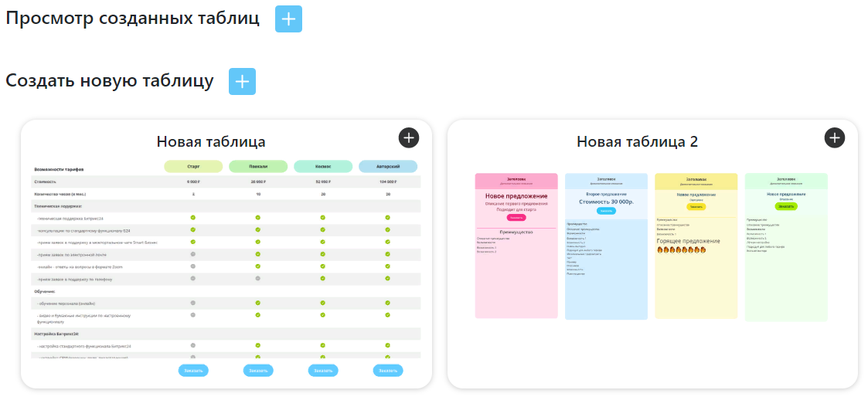Click the yellow Заказать button in yellow card
This screenshot has height=407, width=868.
(696, 206)
